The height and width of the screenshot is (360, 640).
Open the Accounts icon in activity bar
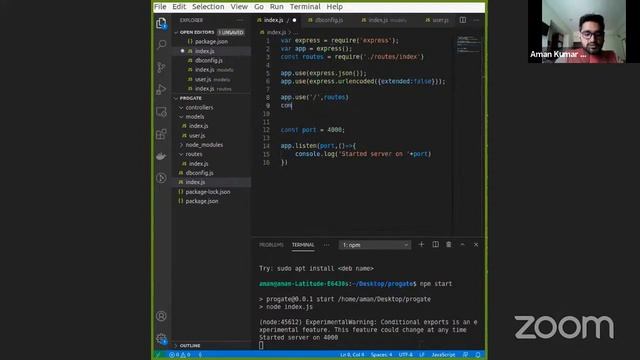(x=161, y=316)
